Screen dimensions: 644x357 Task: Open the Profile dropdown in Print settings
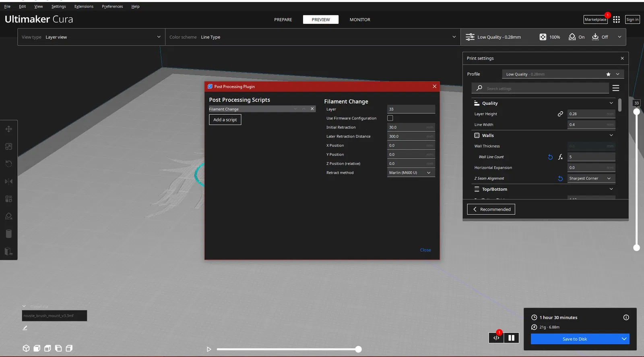point(563,74)
